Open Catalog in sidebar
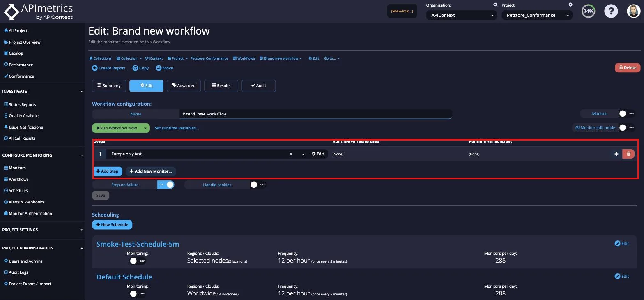 coord(13,53)
